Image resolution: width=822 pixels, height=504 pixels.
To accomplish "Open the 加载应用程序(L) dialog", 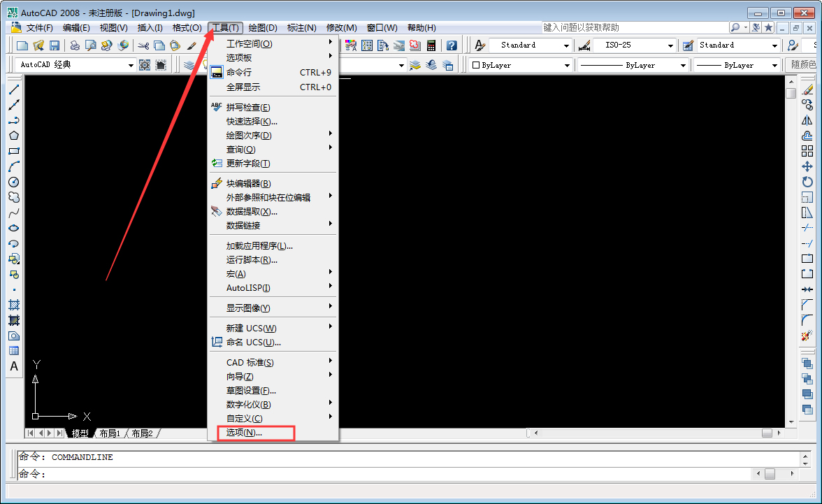I will click(x=257, y=246).
